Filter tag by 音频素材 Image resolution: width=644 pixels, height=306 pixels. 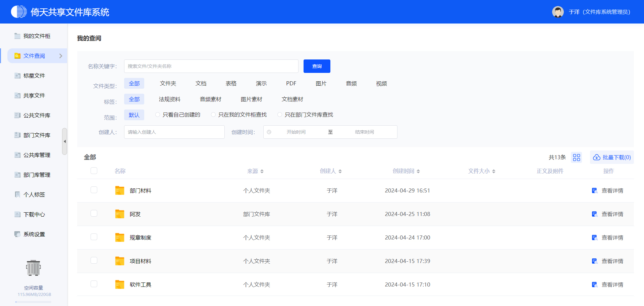click(x=211, y=99)
